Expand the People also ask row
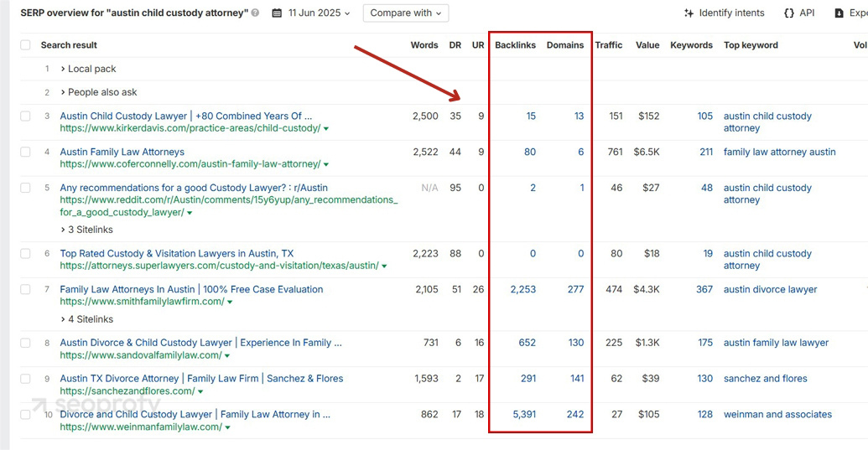This screenshot has height=450, width=868. [x=98, y=92]
